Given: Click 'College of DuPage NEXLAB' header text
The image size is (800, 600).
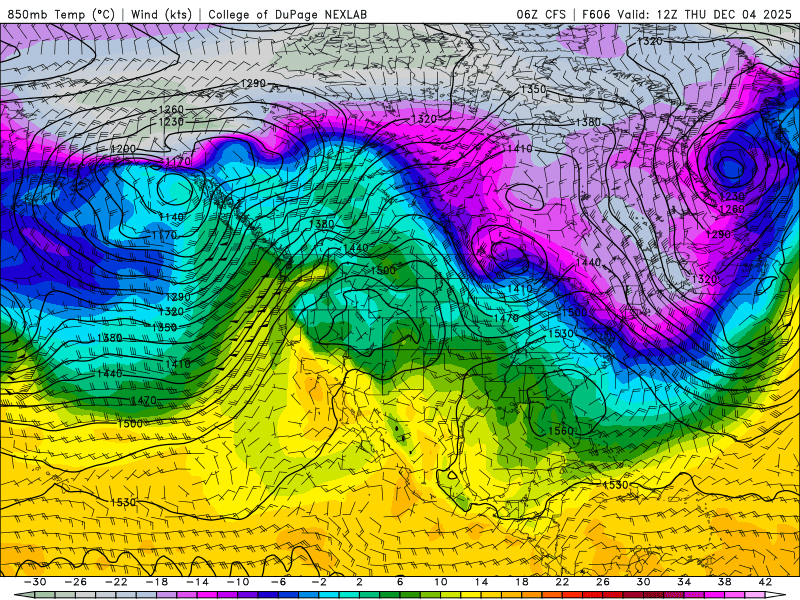Looking at the screenshot, I should [x=287, y=14].
